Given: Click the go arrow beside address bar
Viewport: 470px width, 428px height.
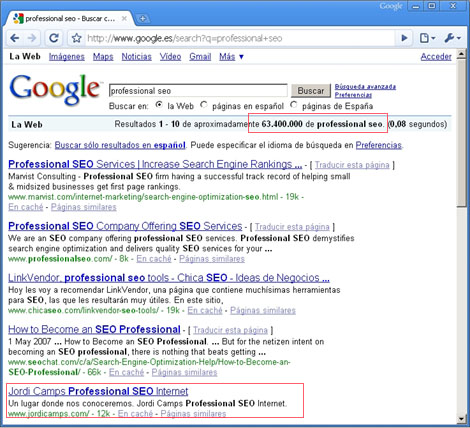Looking at the screenshot, I should coord(404,38).
